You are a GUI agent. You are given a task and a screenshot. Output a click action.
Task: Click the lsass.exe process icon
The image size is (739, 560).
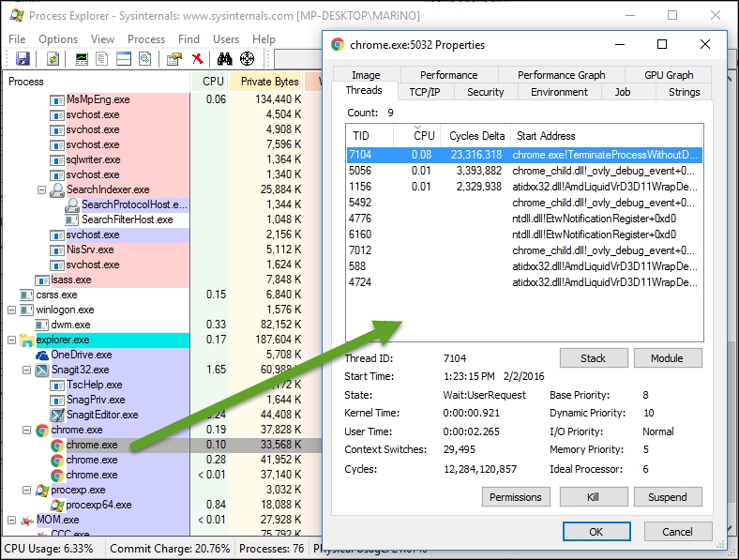click(42, 280)
